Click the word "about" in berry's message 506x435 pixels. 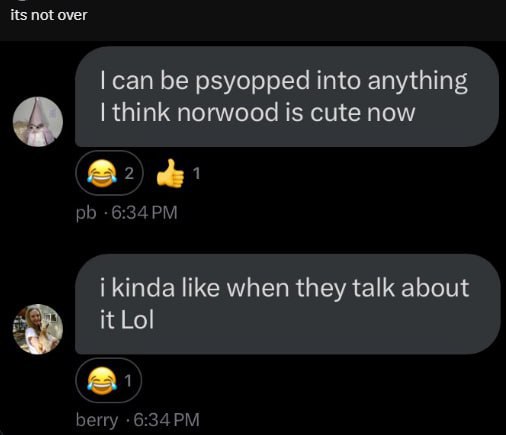click(435, 287)
